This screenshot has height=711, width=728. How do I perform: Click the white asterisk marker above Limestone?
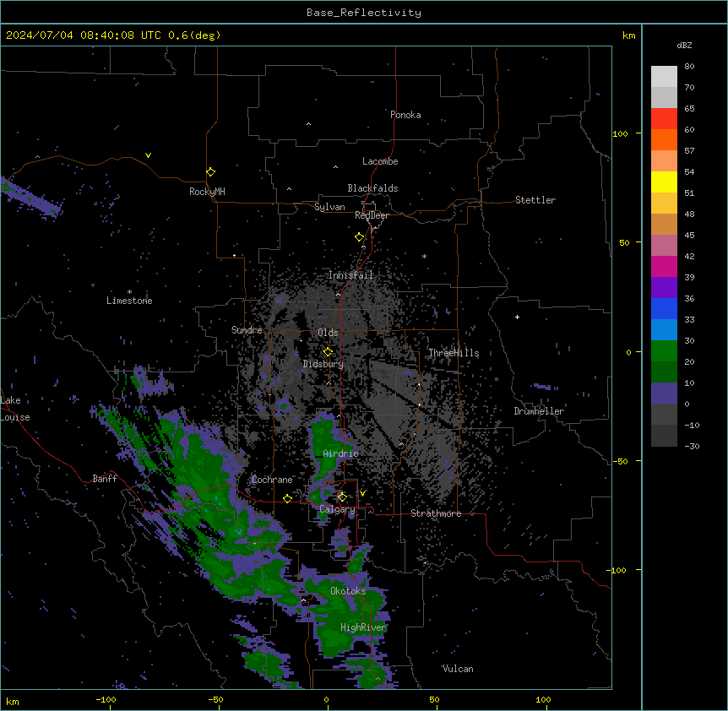pos(129,292)
